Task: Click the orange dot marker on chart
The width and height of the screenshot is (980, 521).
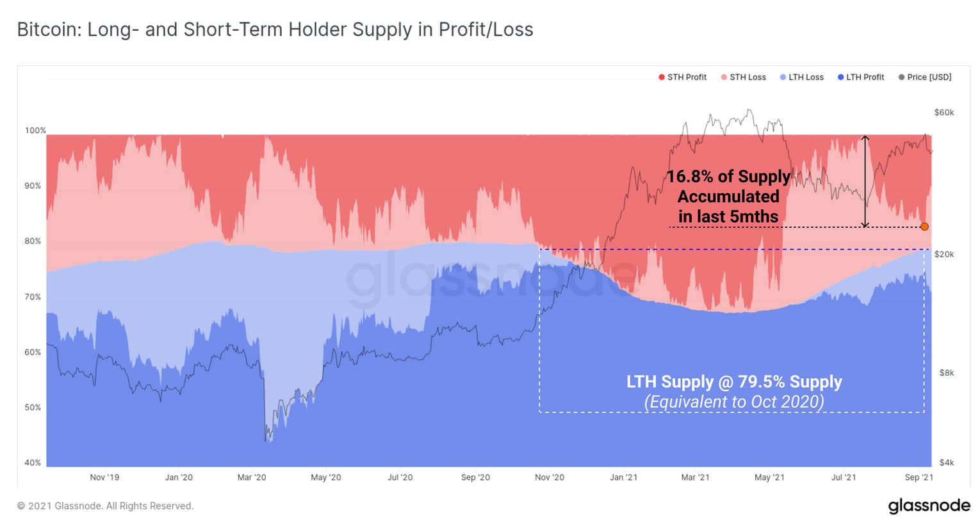Action: [924, 227]
